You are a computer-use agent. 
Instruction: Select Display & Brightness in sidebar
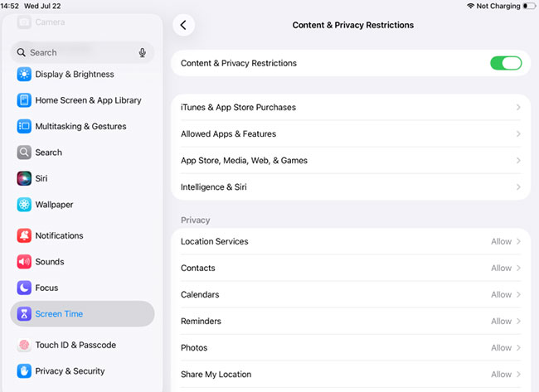(x=82, y=75)
